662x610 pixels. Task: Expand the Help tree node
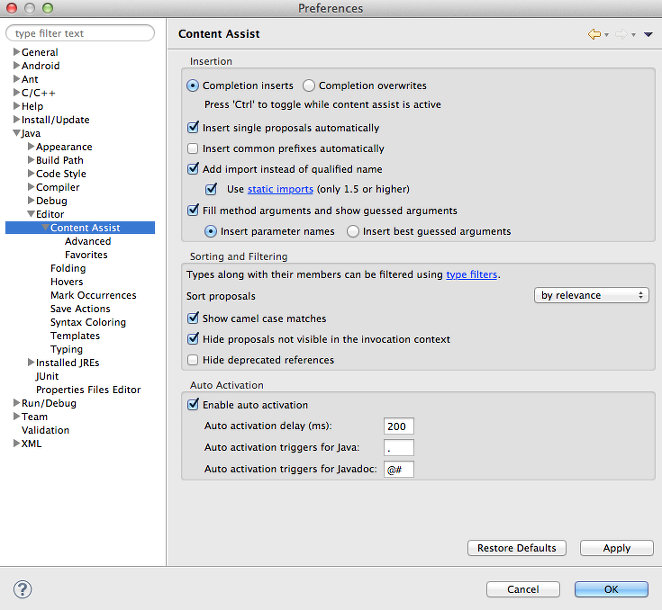[x=16, y=106]
